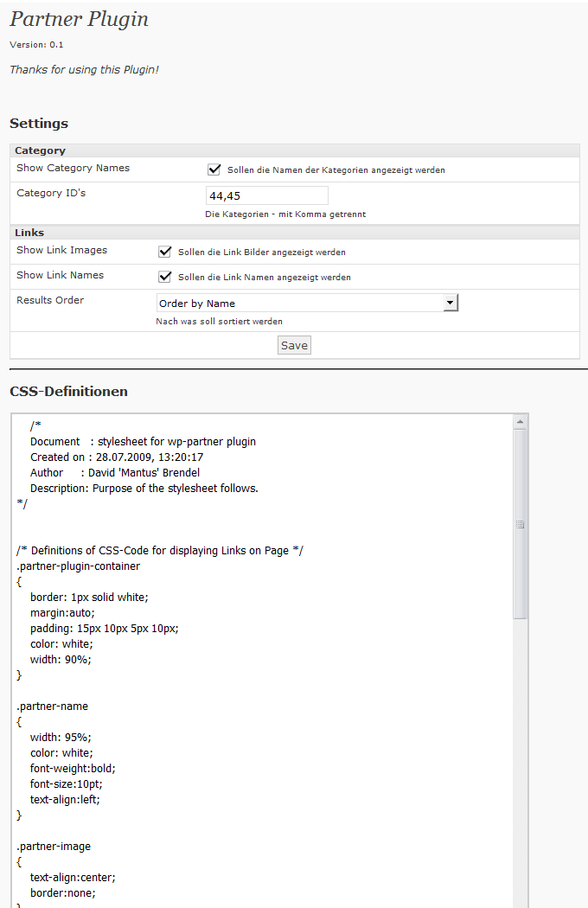The height and width of the screenshot is (908, 588).
Task: Click the "CSS-Definitionen" heading
Action: click(x=68, y=392)
